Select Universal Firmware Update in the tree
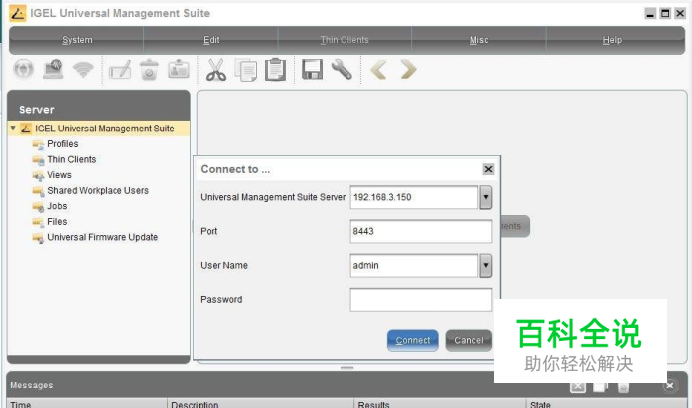This screenshot has height=408, width=692. click(102, 238)
